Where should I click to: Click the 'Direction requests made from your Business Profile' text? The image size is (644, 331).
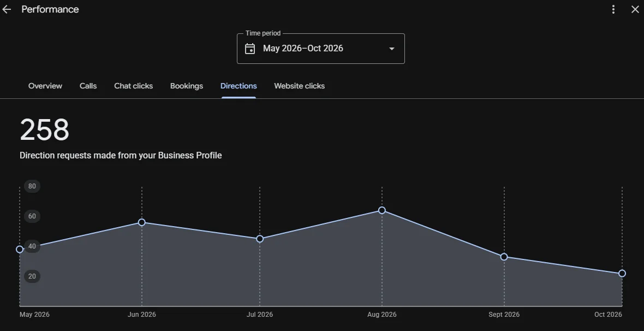121,156
